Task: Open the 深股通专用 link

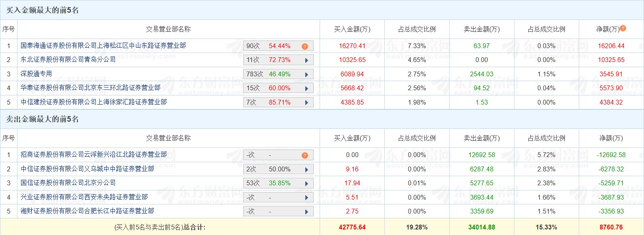Action: point(36,74)
